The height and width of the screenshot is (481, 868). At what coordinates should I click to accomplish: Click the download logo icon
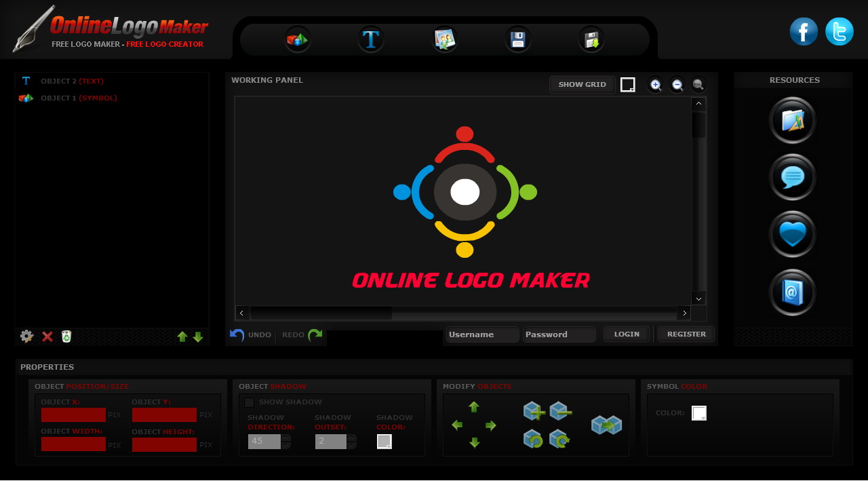pos(591,39)
